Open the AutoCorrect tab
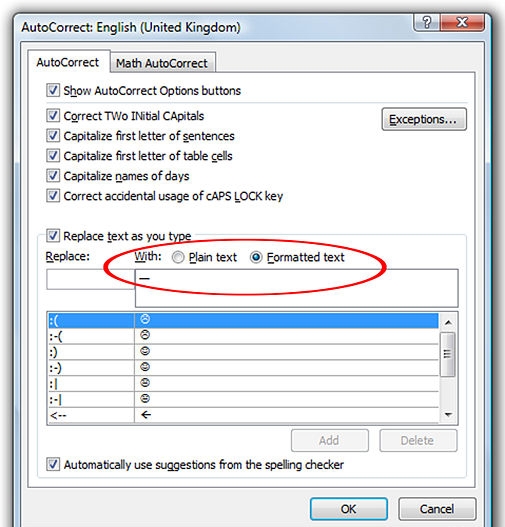The image size is (505, 527). click(68, 62)
